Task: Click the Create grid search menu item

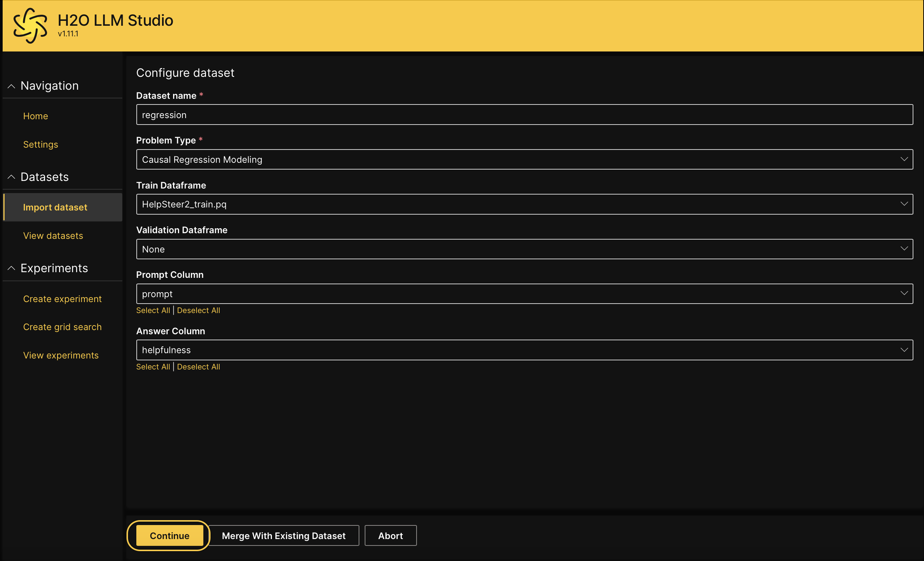Action: click(x=62, y=327)
